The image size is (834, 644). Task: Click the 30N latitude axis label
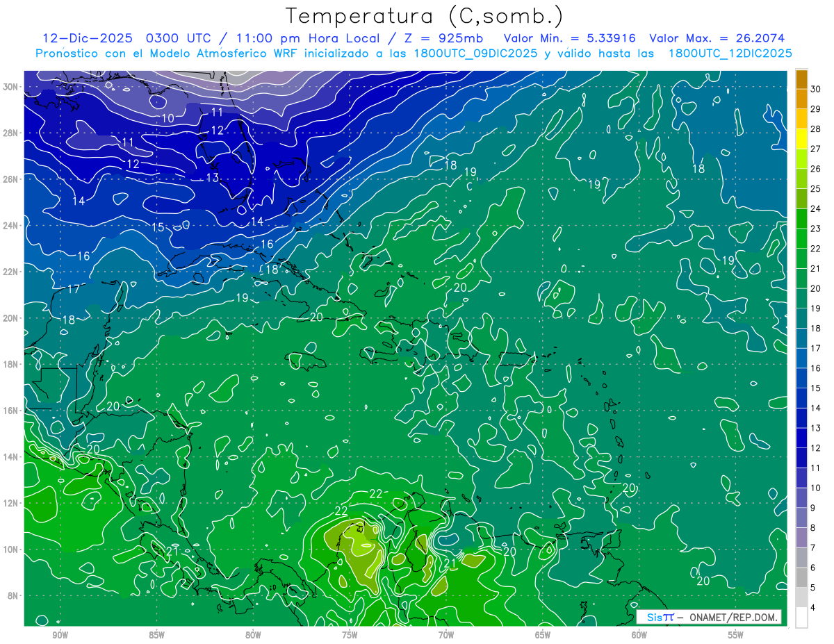12,87
